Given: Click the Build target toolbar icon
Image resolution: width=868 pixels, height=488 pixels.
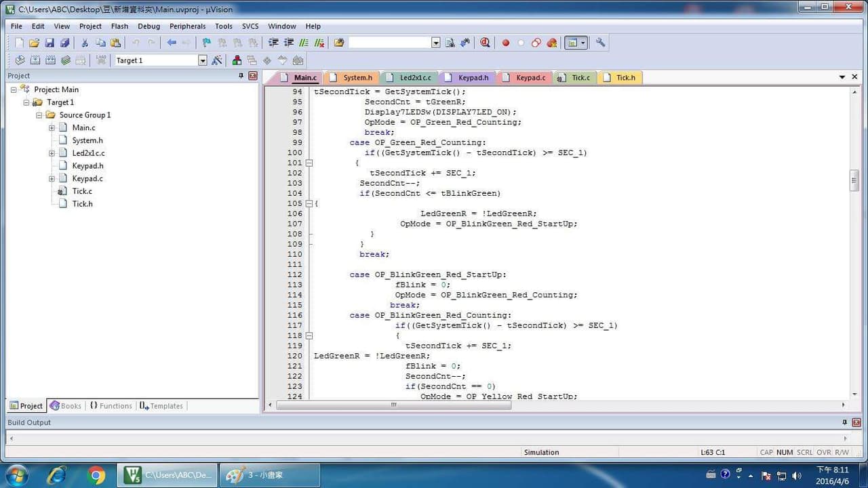Looking at the screenshot, I should [35, 60].
